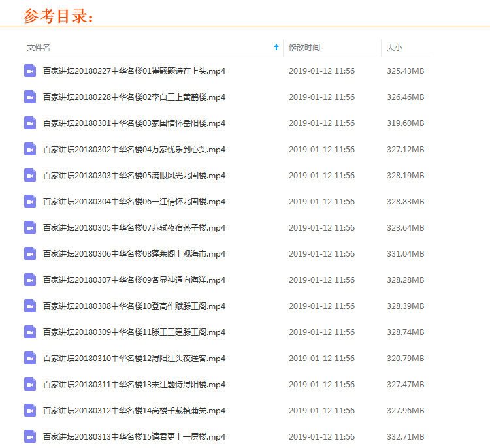Open file 08蓬莱阁上观海市.mp4
Screen dimensions: 490x448
click(134, 253)
